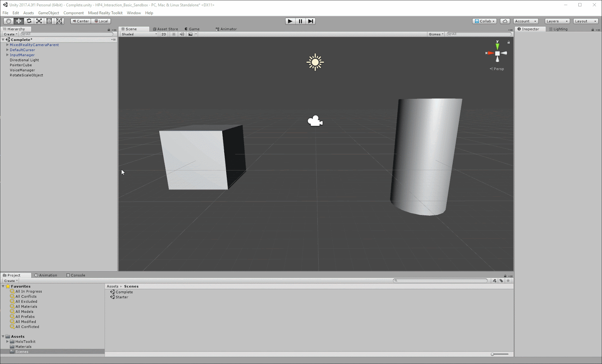Switch to the Console tab
Image resolution: width=602 pixels, height=364 pixels.
pyautogui.click(x=76, y=275)
